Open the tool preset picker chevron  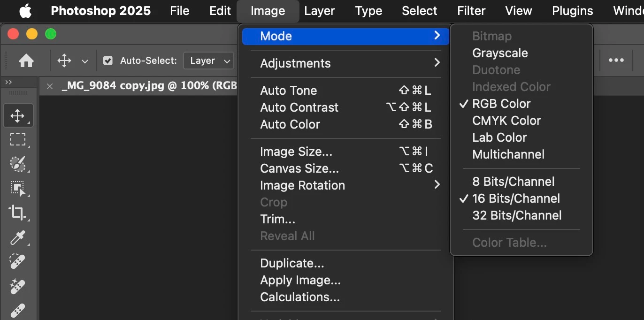[x=85, y=61]
